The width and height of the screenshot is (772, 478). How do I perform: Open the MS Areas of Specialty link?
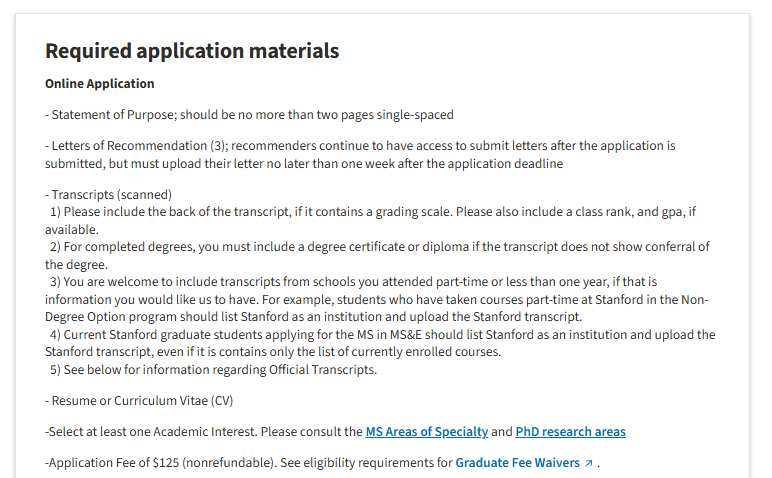(426, 432)
